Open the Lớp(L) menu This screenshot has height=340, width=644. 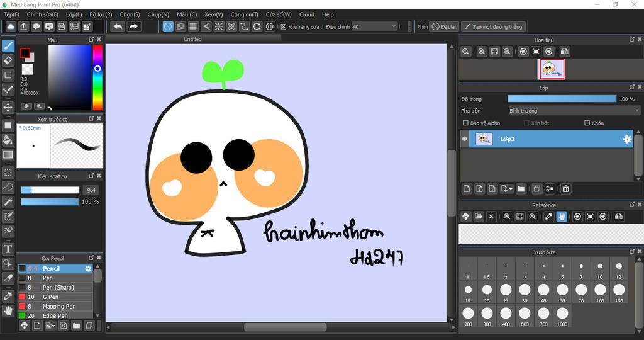(74, 14)
